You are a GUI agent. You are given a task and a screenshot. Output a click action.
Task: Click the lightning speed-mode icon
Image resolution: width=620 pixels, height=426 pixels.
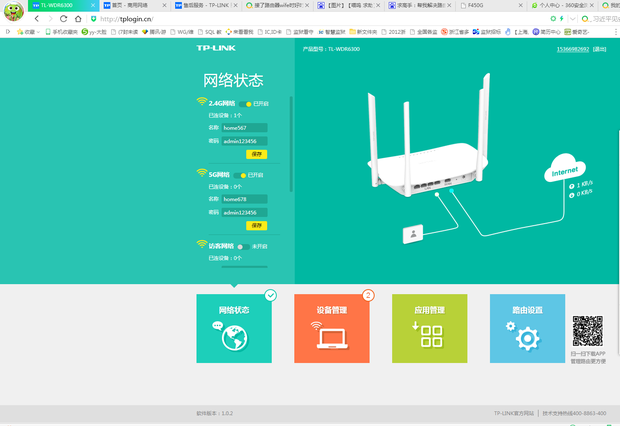pos(561,19)
